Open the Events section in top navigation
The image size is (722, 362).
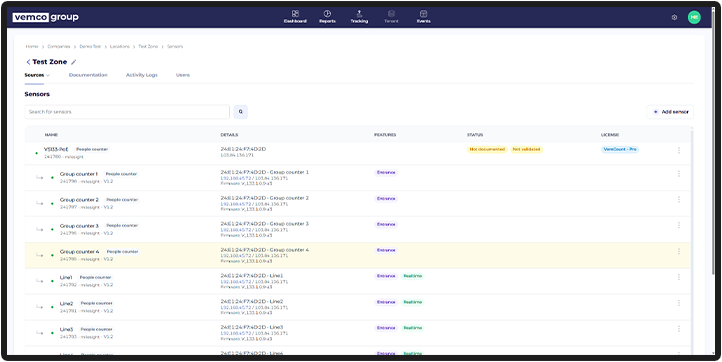pyautogui.click(x=424, y=17)
